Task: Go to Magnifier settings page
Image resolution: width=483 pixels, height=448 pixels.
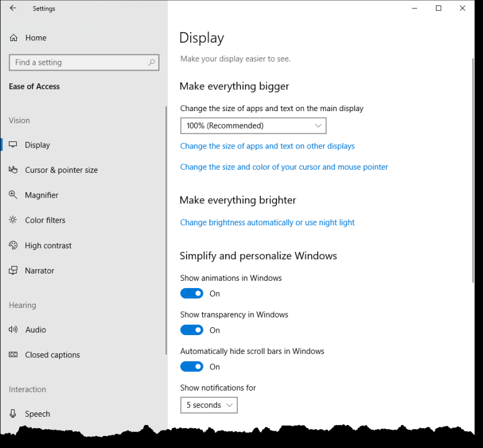Action: pos(83,195)
